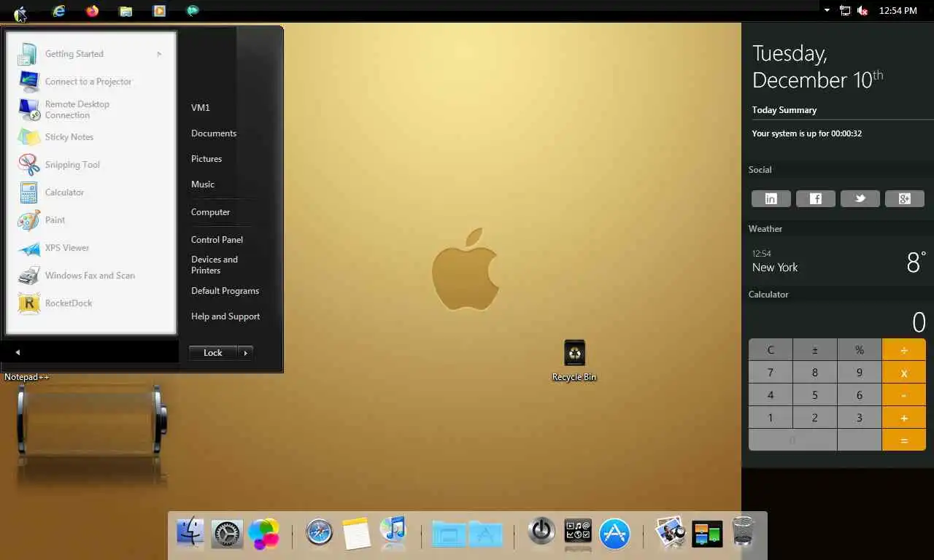This screenshot has width=934, height=560.
Task: Click the muted volume tray icon
Action: (862, 11)
